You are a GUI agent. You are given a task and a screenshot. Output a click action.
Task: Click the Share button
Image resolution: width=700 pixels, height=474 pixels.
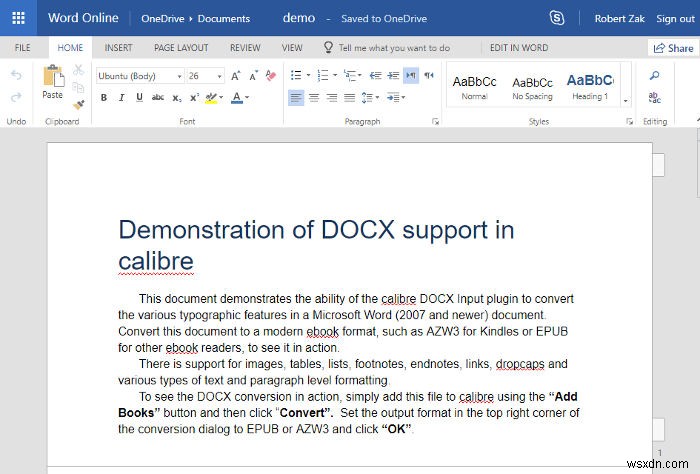(673, 48)
